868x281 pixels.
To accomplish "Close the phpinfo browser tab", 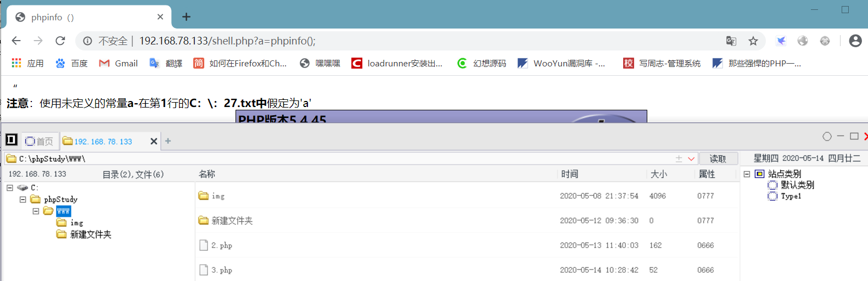I will point(160,17).
